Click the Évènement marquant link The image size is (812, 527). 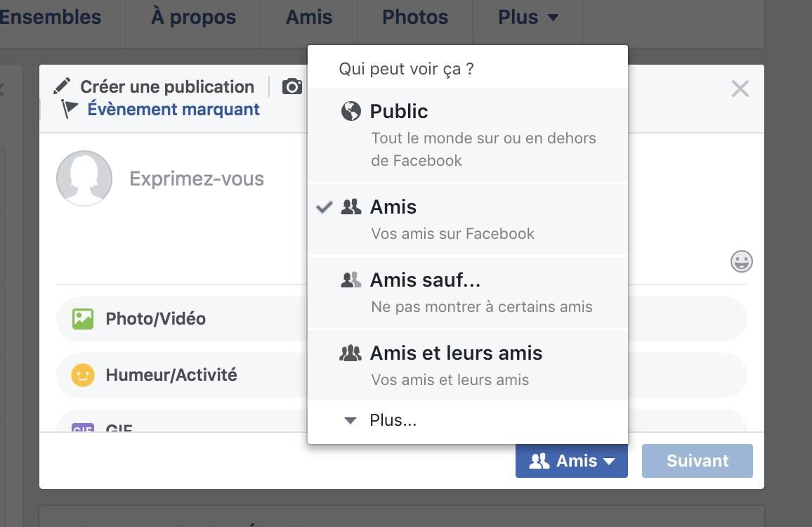pyautogui.click(x=173, y=109)
